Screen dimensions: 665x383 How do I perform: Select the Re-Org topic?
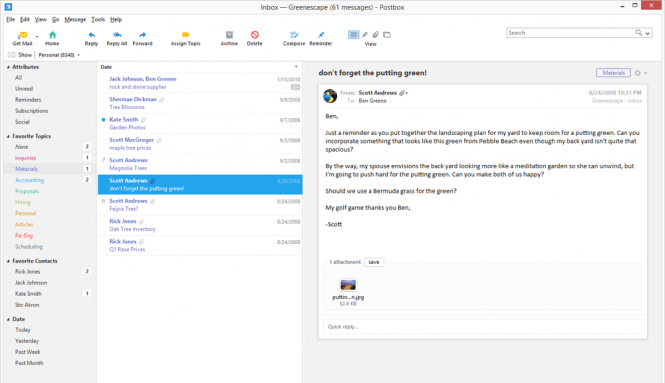[24, 235]
